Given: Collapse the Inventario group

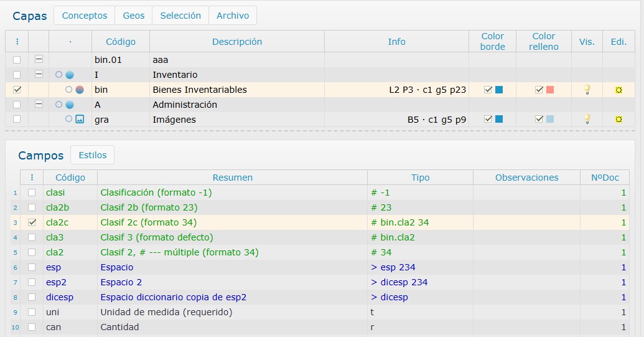Looking at the screenshot, I should pos(39,75).
